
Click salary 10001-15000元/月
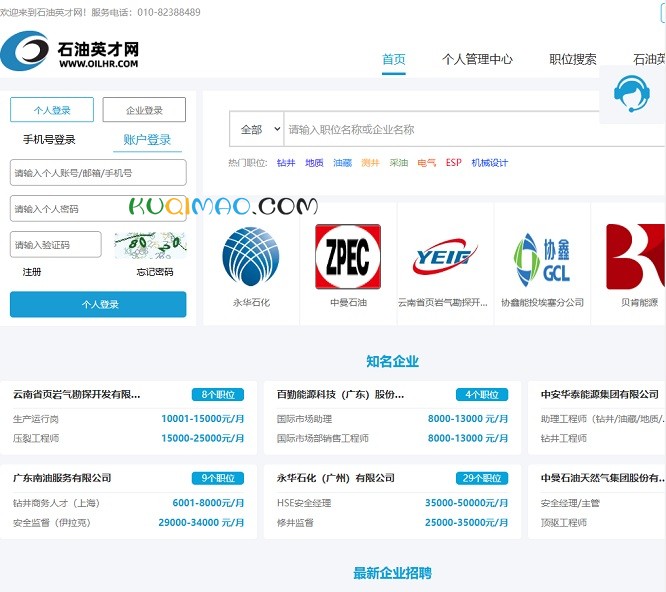[203, 419]
